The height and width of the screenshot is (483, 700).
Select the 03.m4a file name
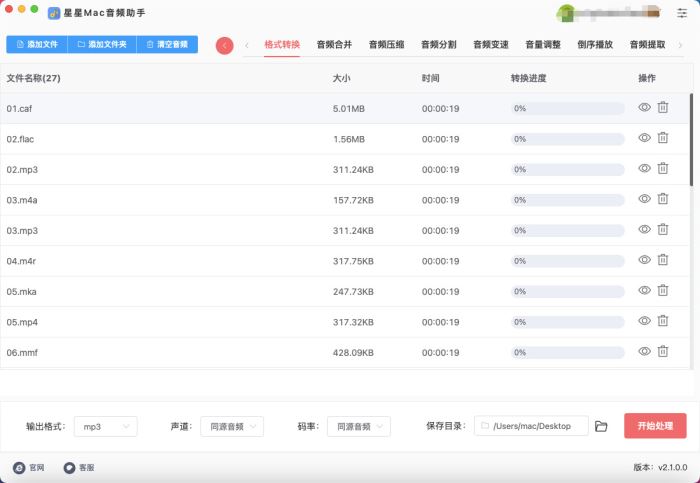point(22,200)
